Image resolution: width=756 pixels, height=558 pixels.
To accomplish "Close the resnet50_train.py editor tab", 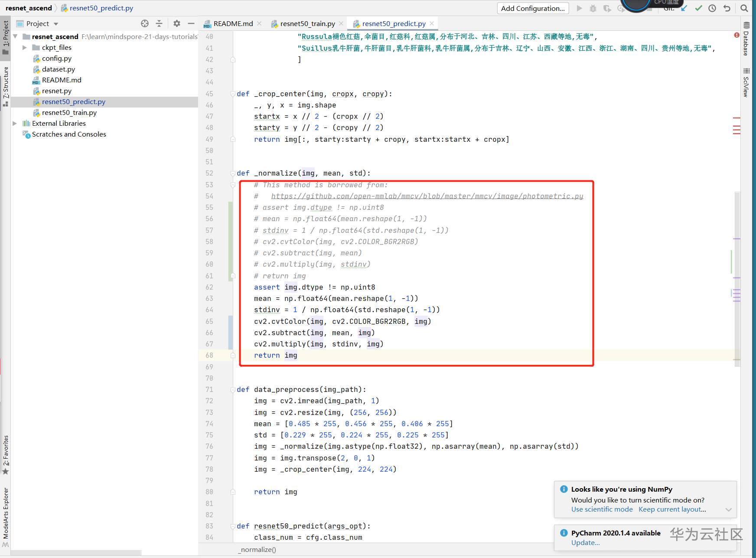I will point(341,23).
